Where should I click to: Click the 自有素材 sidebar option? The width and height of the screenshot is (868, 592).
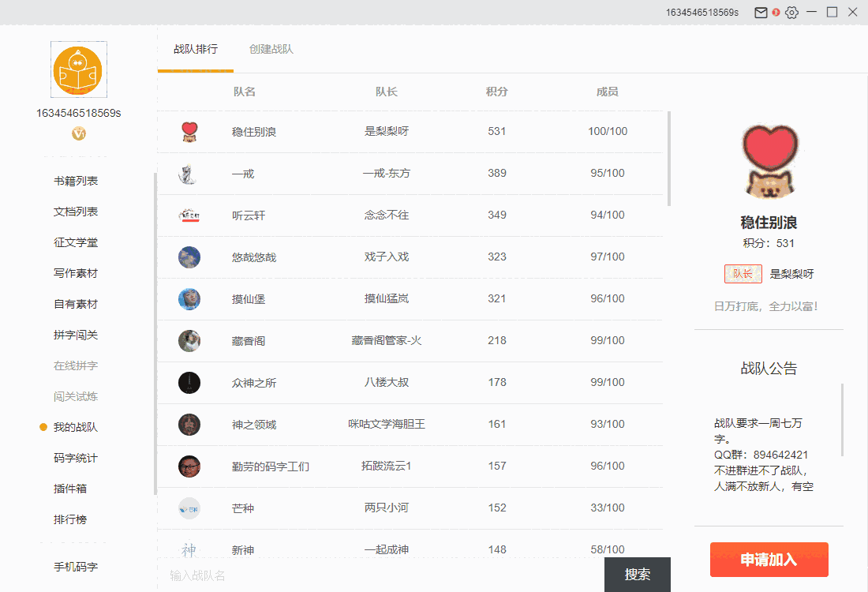(x=75, y=303)
